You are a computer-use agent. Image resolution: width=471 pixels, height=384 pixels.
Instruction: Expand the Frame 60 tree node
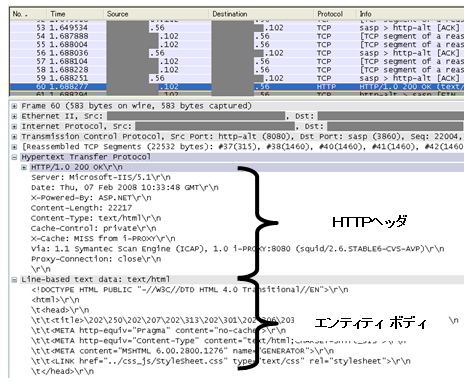point(14,106)
